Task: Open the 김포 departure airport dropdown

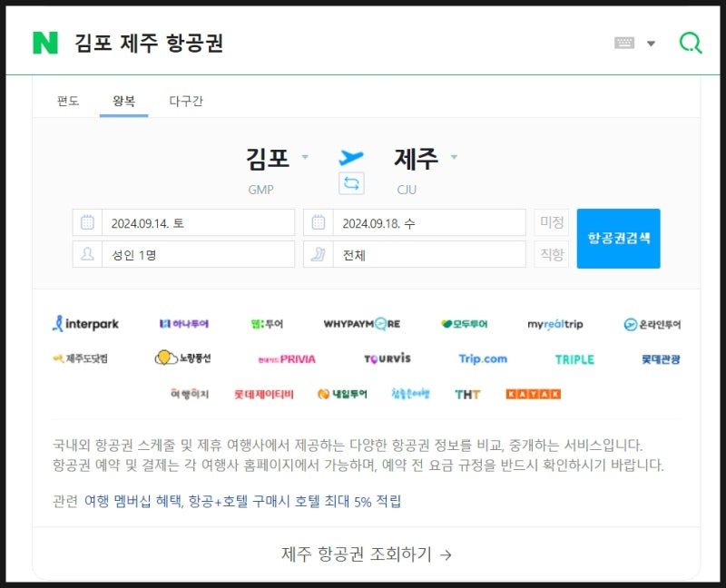Action: tap(277, 158)
